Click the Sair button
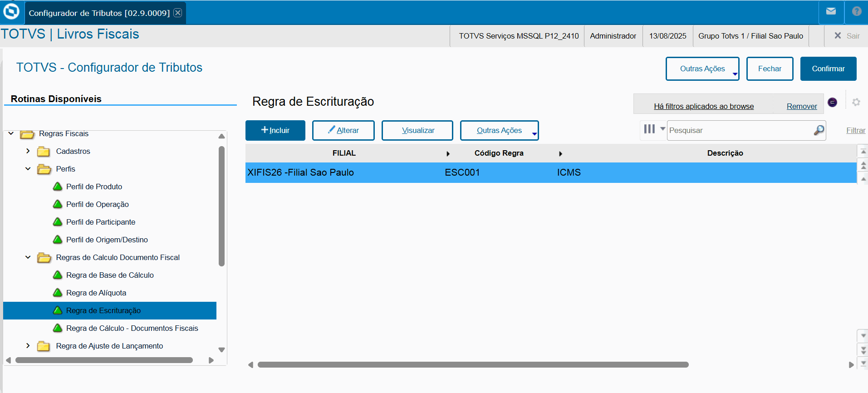 click(847, 36)
